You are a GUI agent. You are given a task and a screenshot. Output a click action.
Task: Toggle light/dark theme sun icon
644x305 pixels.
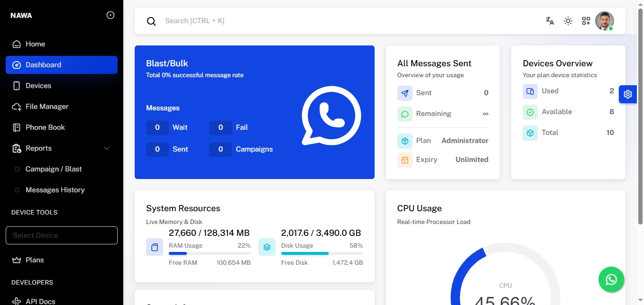[568, 21]
